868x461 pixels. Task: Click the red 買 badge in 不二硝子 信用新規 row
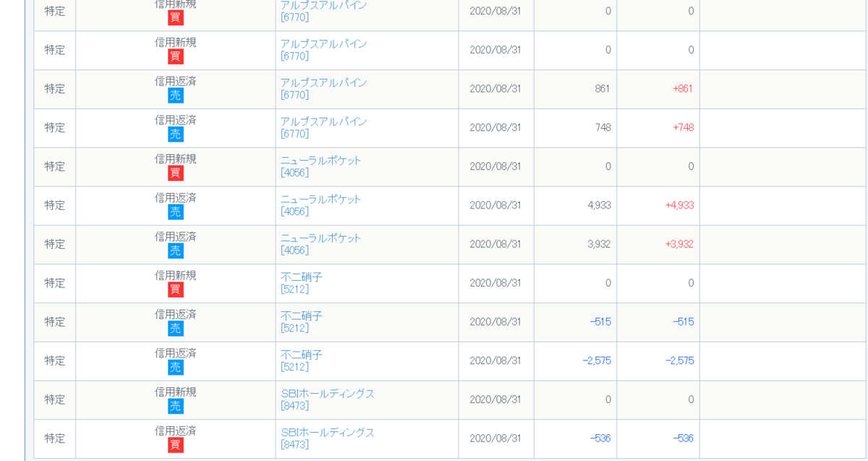176,289
